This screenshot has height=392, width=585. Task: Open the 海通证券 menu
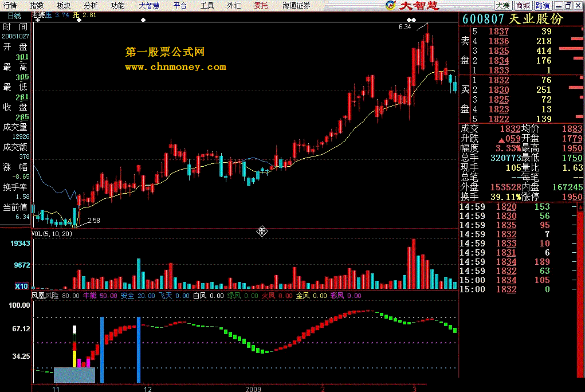296,6
